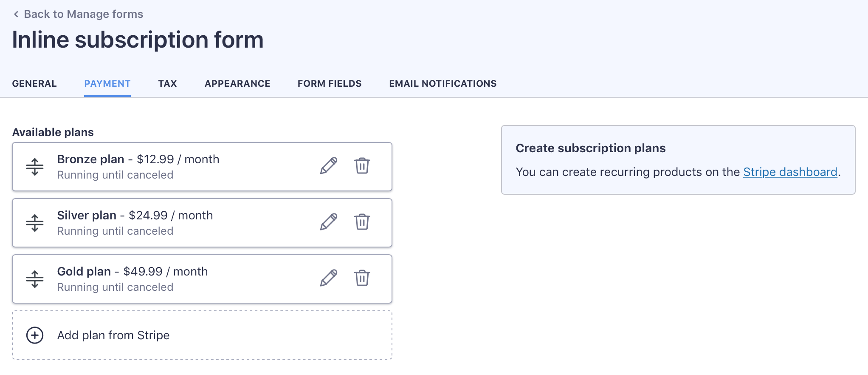
Task: Go back to Manage forms
Action: [83, 14]
